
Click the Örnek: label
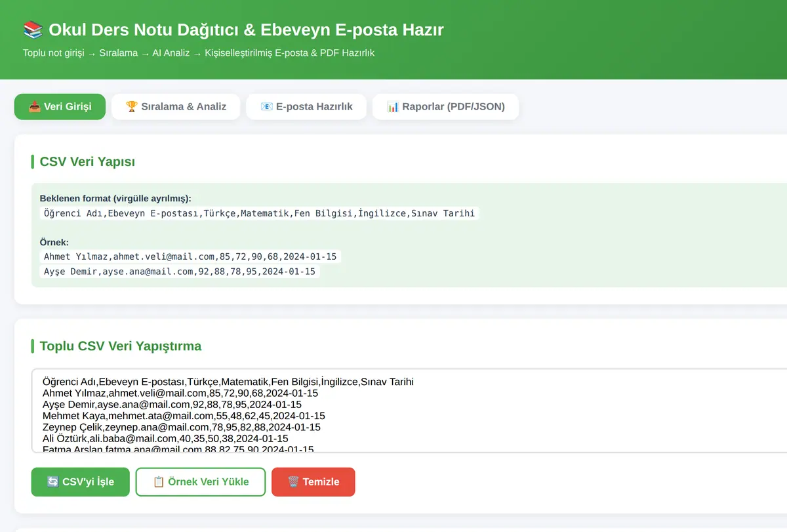tap(54, 242)
